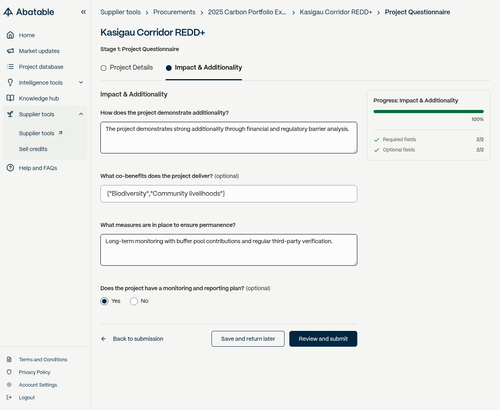
Task: Click the Home house icon
Action: coord(10,35)
